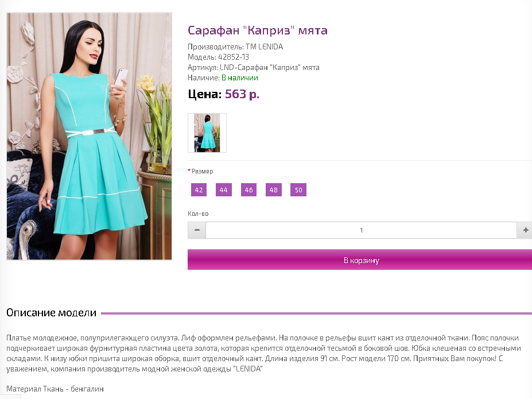The height and width of the screenshot is (399, 532).
Task: Decrease quantity with the minus button
Action: click(x=197, y=230)
